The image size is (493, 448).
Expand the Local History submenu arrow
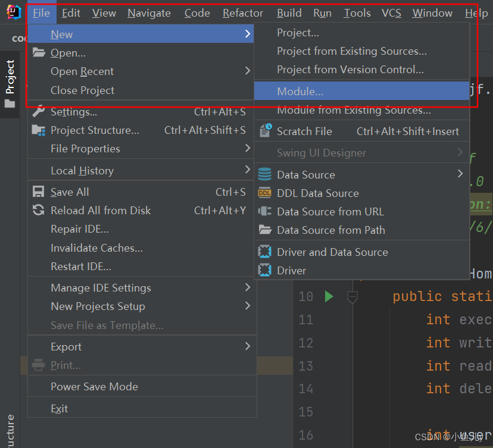coord(248,170)
